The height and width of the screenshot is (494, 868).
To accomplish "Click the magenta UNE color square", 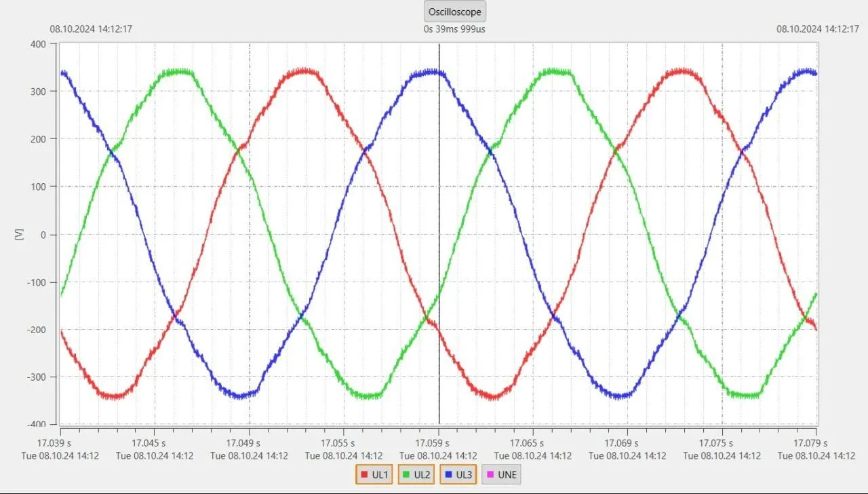I will [491, 475].
